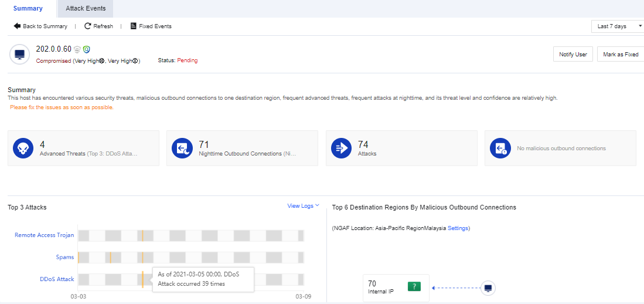
Task: Click the Notify User button
Action: (573, 54)
